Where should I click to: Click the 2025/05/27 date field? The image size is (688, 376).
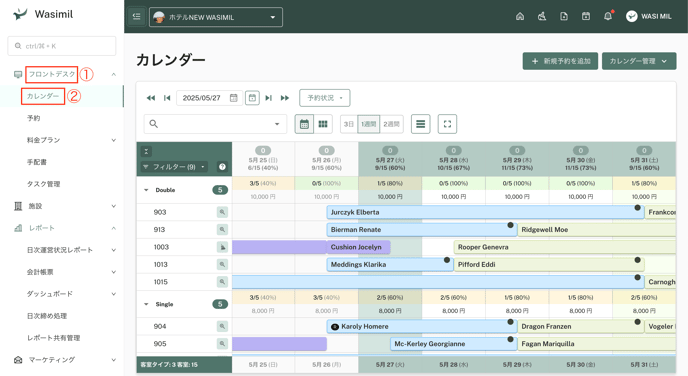[x=209, y=98]
